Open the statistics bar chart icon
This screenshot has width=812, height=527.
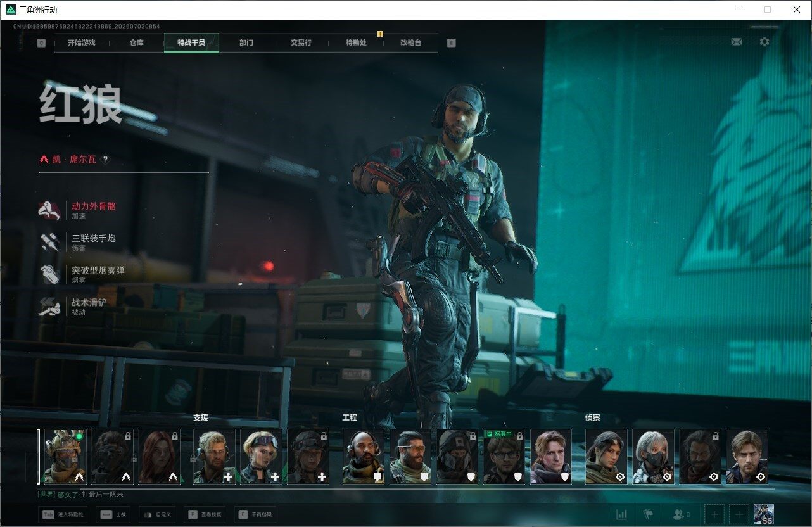pyautogui.click(x=622, y=514)
